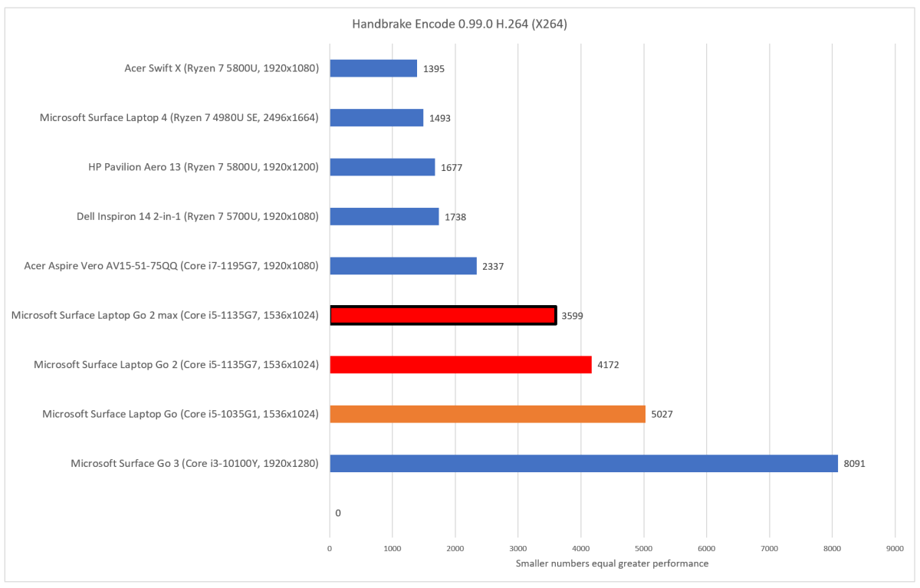Click the data label 5027

tap(661, 414)
